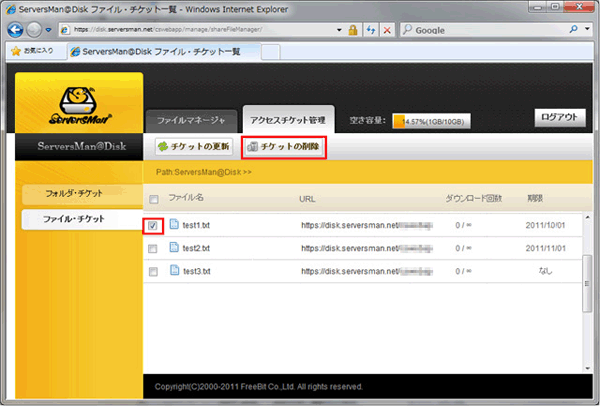The height and width of the screenshot is (406, 600).
Task: Click the browser refresh icon
Action: 370,29
